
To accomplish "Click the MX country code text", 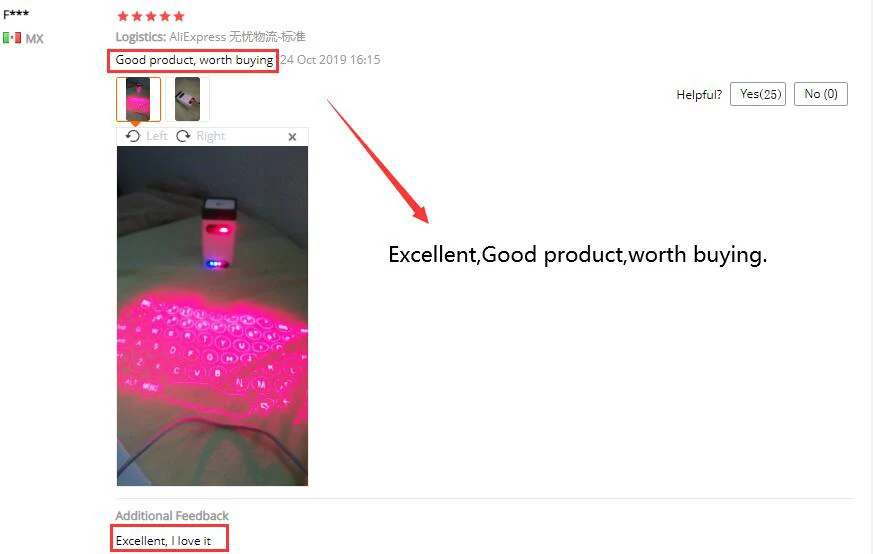I will 34,38.
